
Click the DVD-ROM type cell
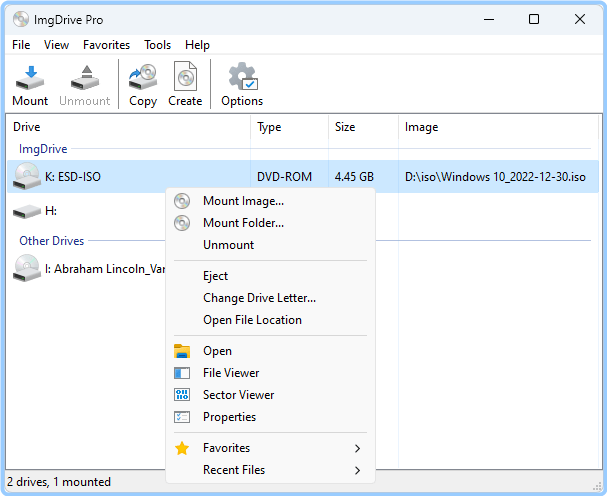coord(285,177)
